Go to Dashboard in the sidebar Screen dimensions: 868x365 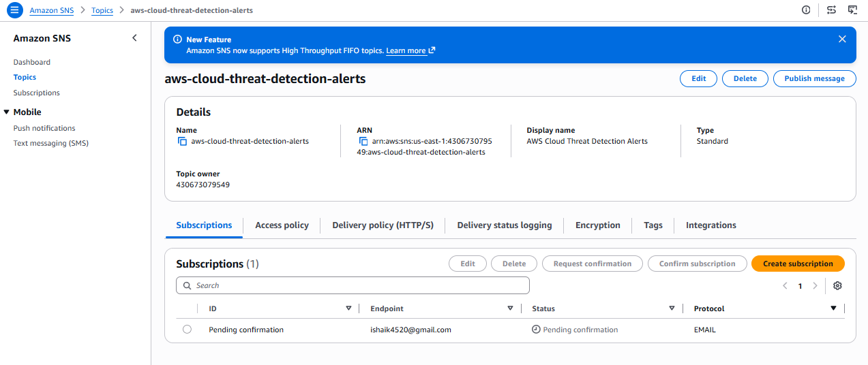coord(32,62)
